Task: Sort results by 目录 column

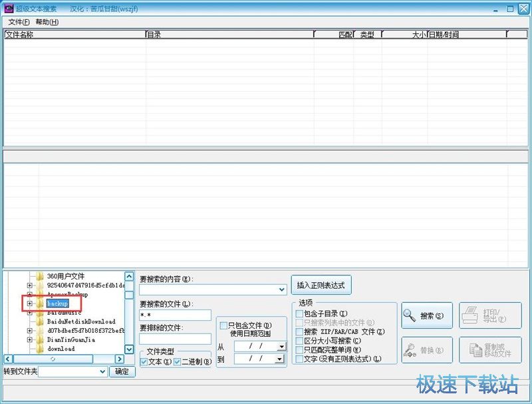Action: coord(229,35)
